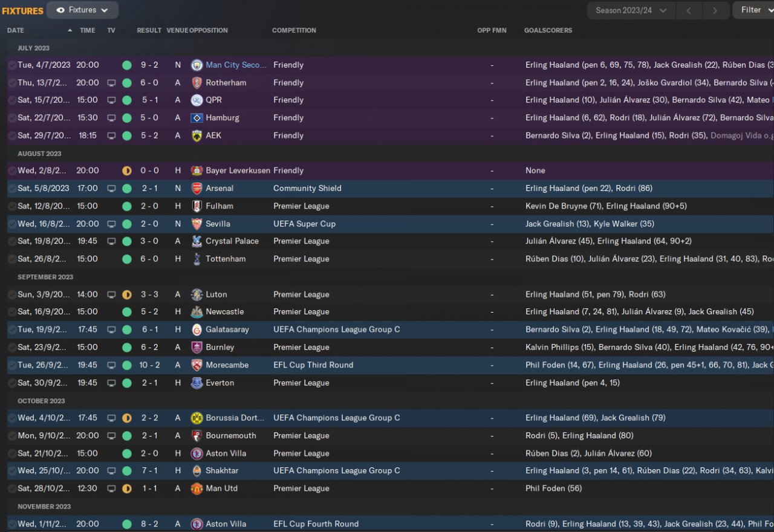Viewport: 774px width, 532px height.
Task: Click the yellow draw indicator for Luton match
Action: point(127,295)
